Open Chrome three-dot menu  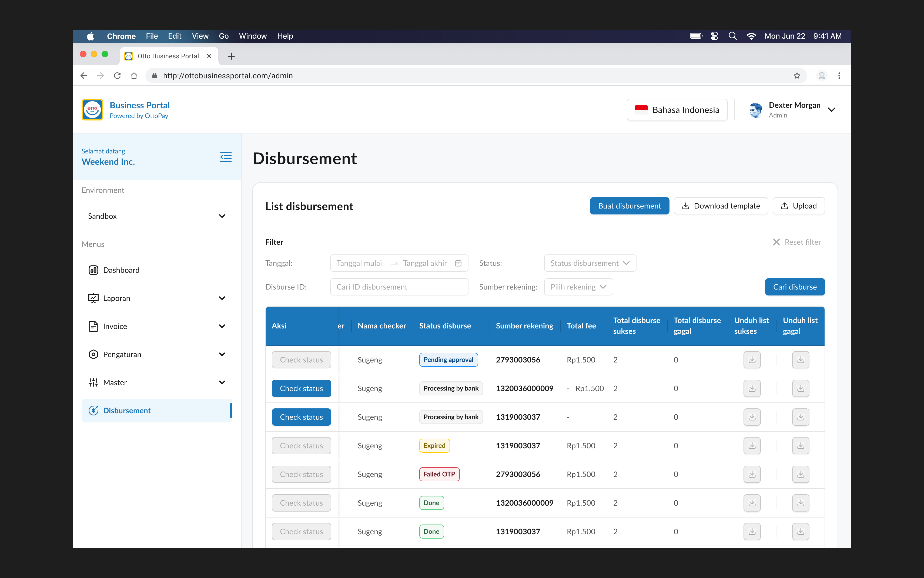tap(839, 76)
